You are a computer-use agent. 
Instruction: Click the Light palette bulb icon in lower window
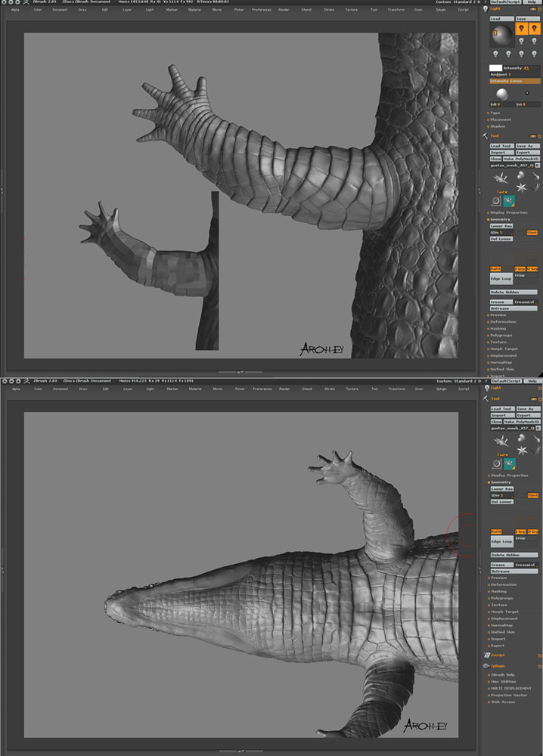pyautogui.click(x=486, y=388)
